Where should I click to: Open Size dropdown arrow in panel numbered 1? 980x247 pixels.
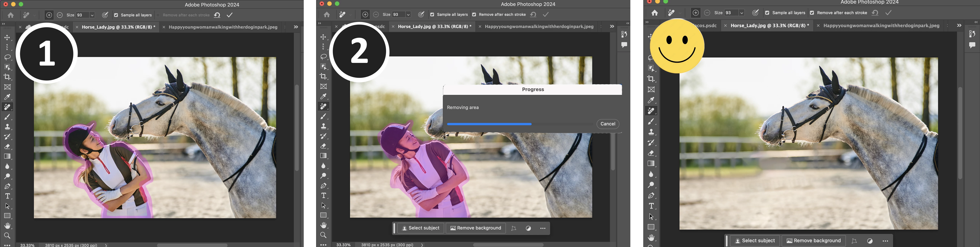(92, 15)
